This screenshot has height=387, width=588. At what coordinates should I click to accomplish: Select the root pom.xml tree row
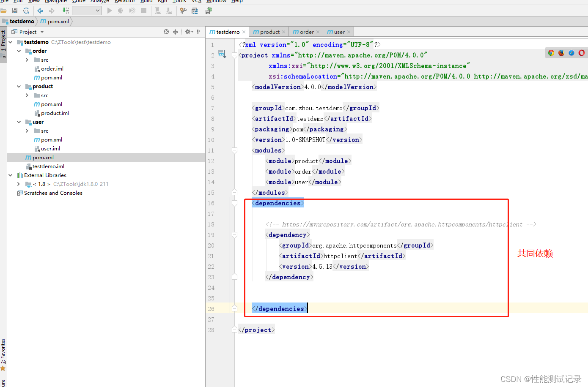(106, 158)
